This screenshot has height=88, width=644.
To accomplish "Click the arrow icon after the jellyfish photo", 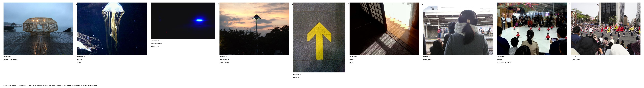I will [x=149, y=4].
